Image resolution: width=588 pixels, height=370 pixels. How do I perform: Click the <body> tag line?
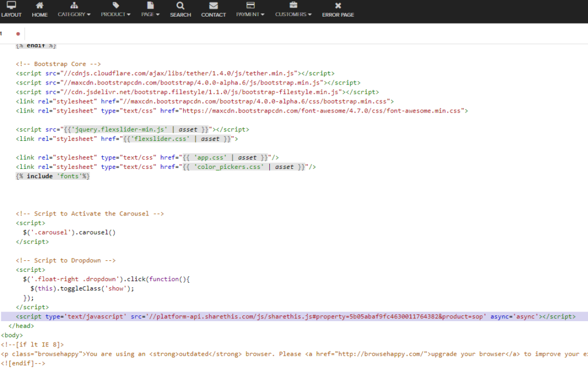(x=12, y=336)
